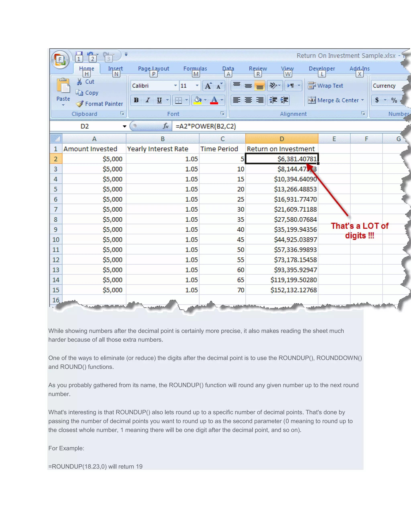Image resolution: width=411 pixels, height=532 pixels.
Task: Click the Cut scissors button
Action: pyautogui.click(x=85, y=82)
